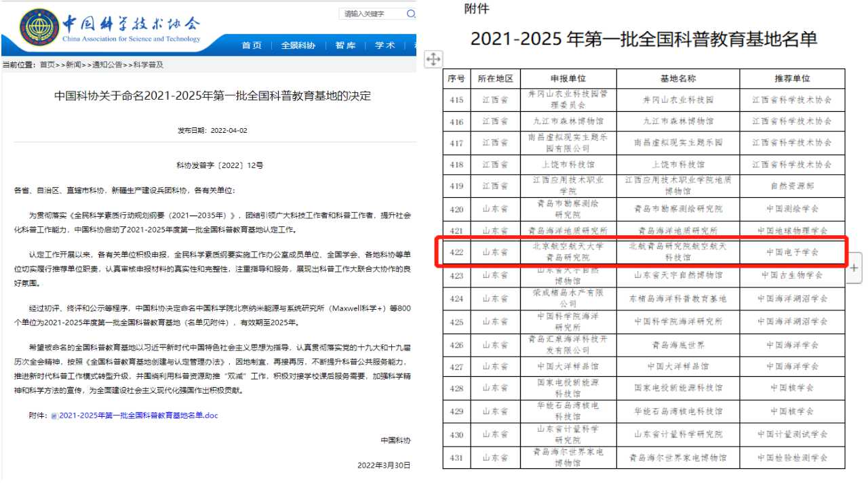Click the 中国计量测试学会 cell
Screen dimensions: 868x488
tap(792, 434)
